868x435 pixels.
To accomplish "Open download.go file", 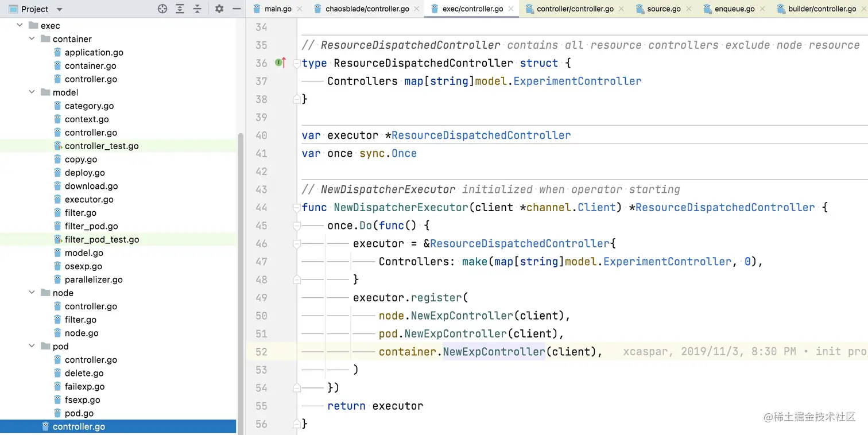I will tap(91, 186).
